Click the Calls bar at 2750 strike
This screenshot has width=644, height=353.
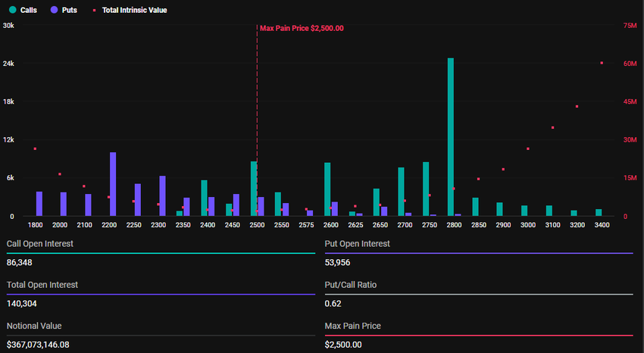426,189
